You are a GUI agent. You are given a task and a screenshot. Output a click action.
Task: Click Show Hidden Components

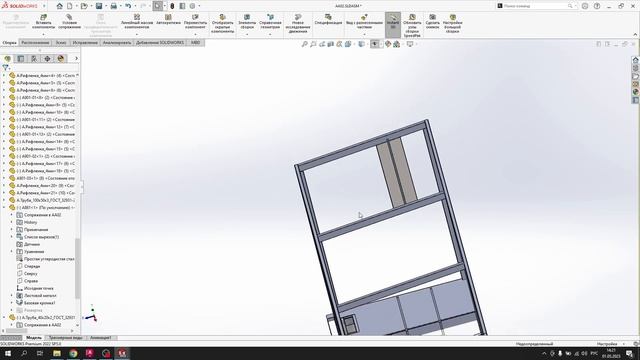pyautogui.click(x=222, y=24)
